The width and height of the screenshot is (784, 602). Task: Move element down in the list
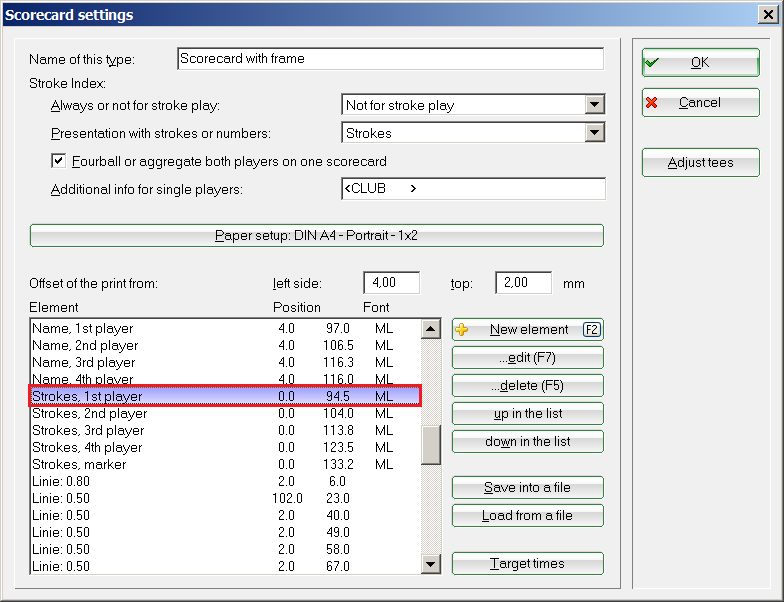(528, 442)
